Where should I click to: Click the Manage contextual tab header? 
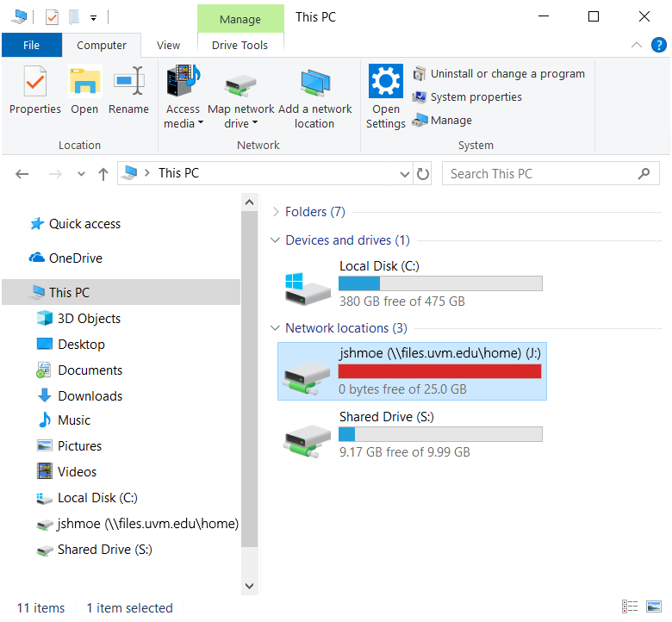pos(240,19)
